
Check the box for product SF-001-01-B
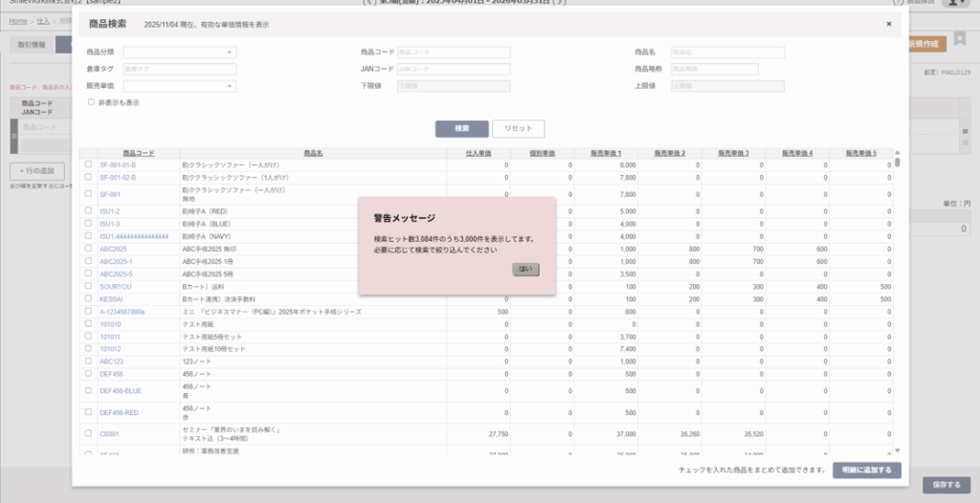88,164
